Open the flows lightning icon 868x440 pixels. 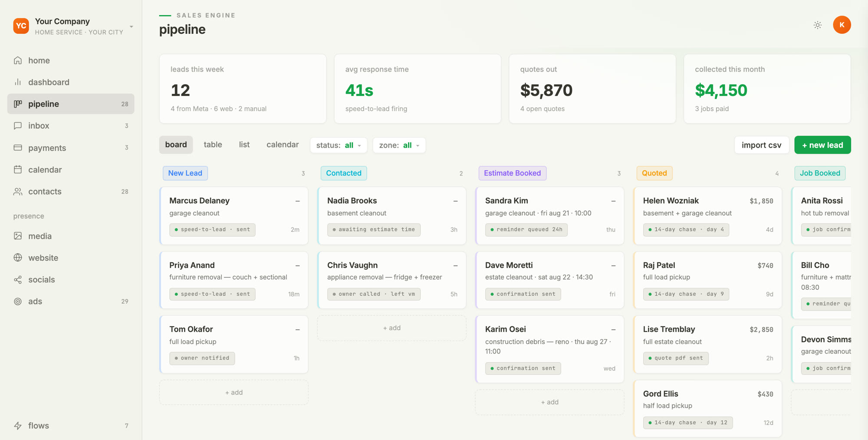point(18,426)
